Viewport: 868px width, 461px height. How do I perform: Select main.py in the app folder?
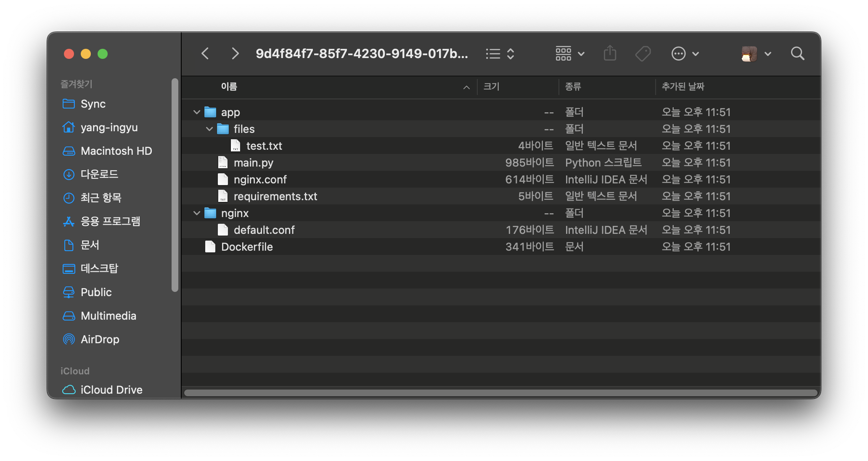[253, 162]
